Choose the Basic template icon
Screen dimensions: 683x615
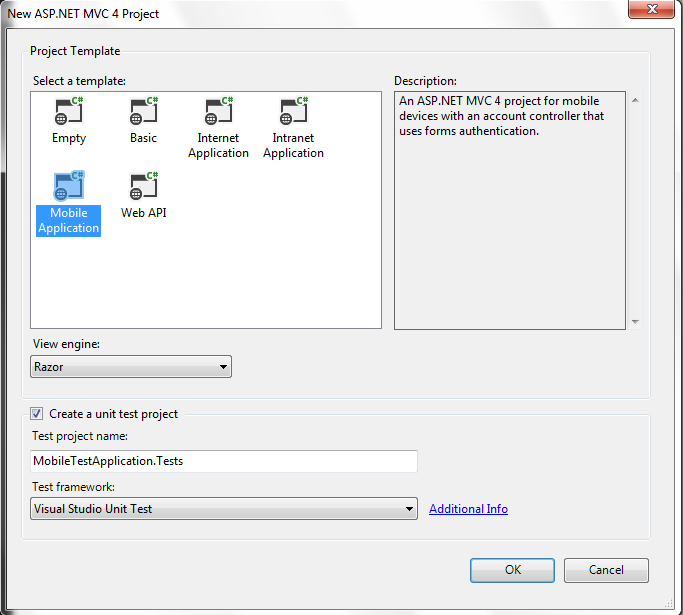(143, 112)
